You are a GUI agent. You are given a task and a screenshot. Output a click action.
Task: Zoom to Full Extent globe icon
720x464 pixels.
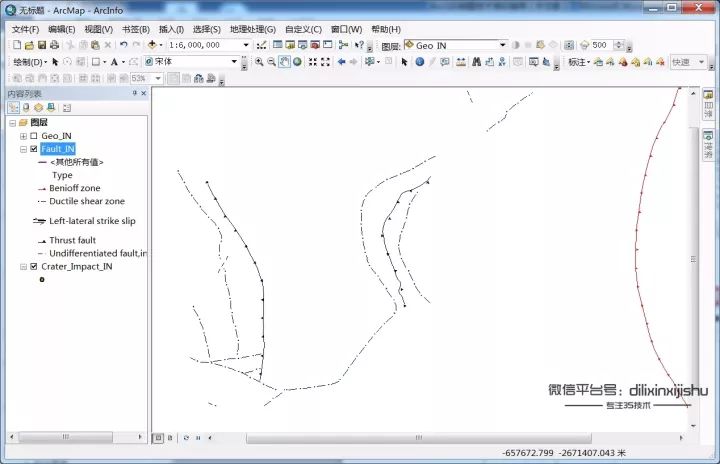click(297, 62)
